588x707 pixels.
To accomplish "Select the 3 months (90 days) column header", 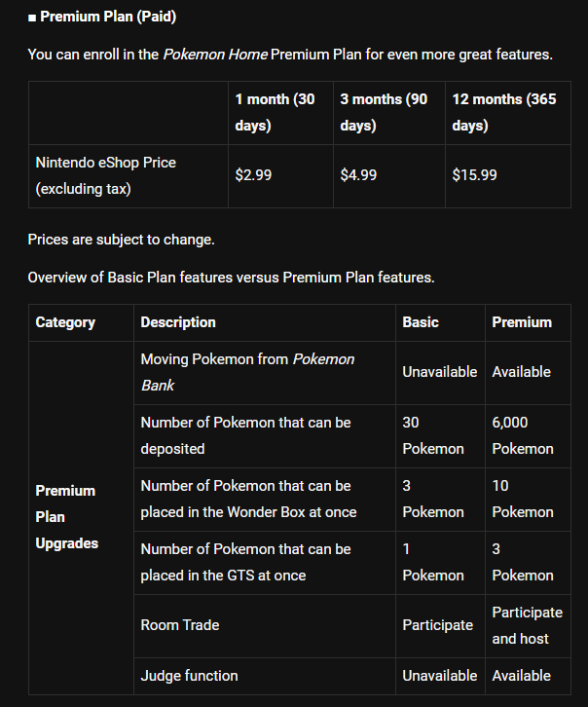I will pyautogui.click(x=389, y=113).
